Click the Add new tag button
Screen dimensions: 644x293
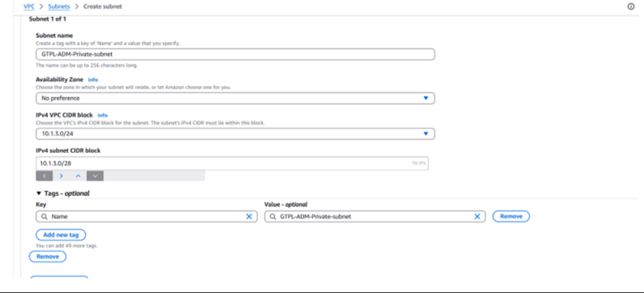pyautogui.click(x=61, y=235)
